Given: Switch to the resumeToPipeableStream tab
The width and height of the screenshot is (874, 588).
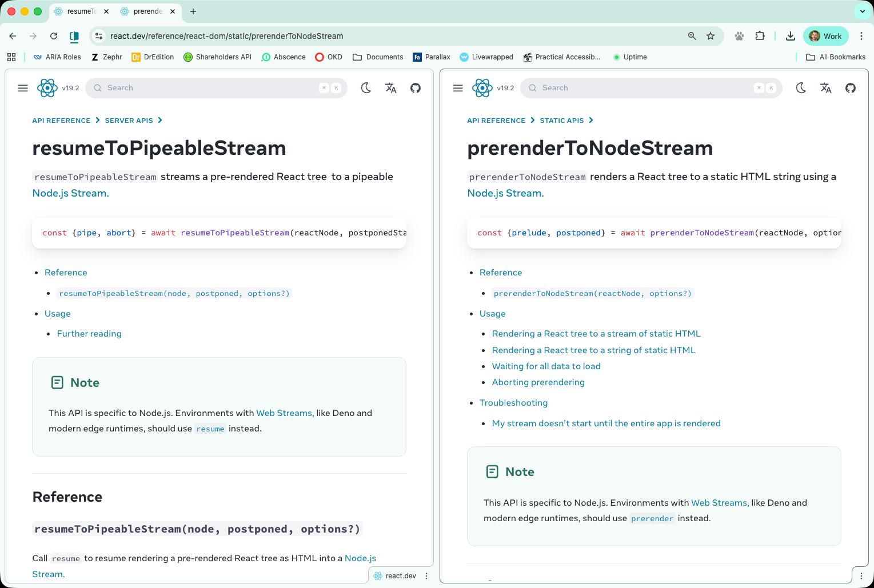Looking at the screenshot, I should click(x=80, y=11).
